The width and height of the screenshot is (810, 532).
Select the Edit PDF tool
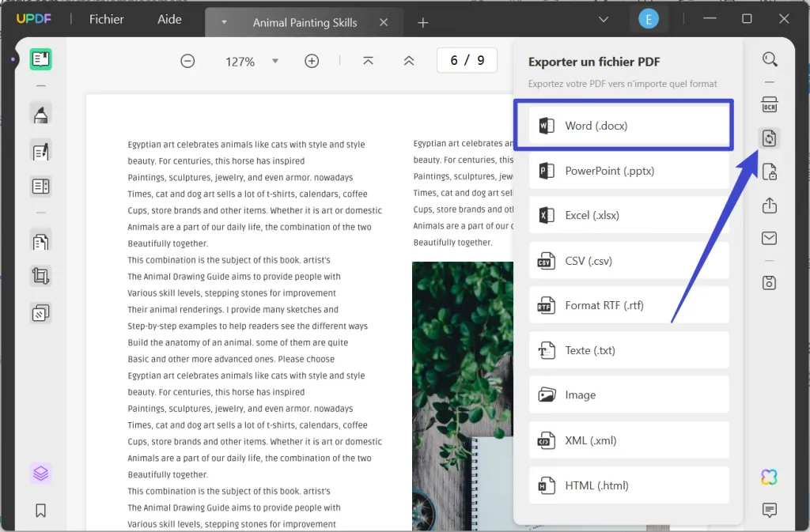click(x=40, y=151)
